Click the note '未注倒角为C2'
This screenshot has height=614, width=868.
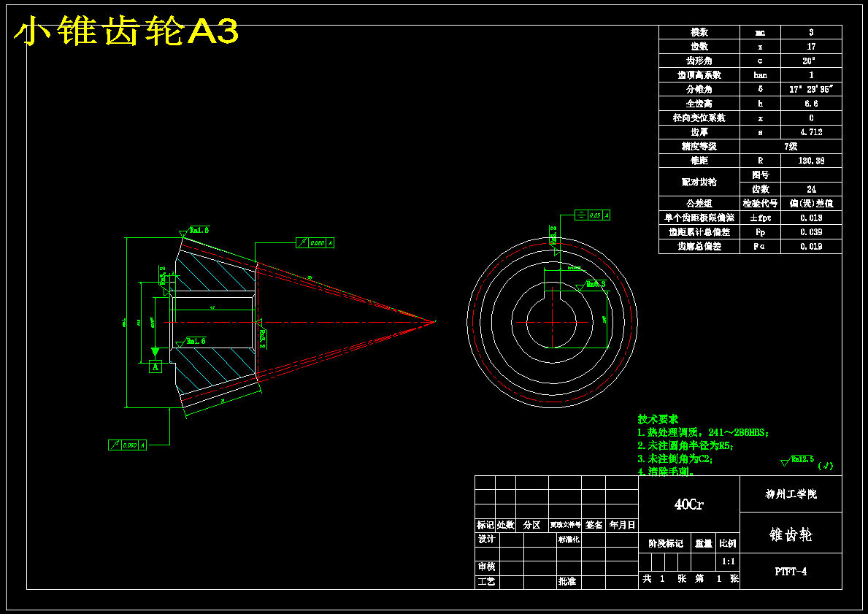coord(680,459)
